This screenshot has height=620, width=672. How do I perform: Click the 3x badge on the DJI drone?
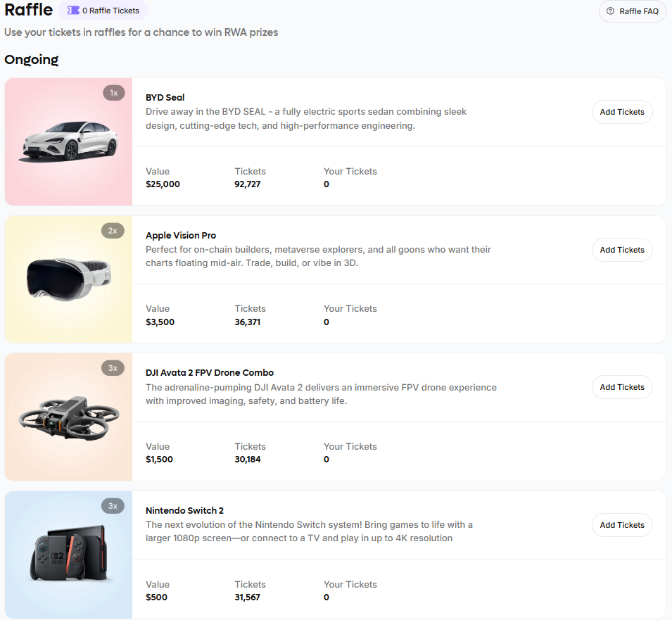[x=113, y=368]
